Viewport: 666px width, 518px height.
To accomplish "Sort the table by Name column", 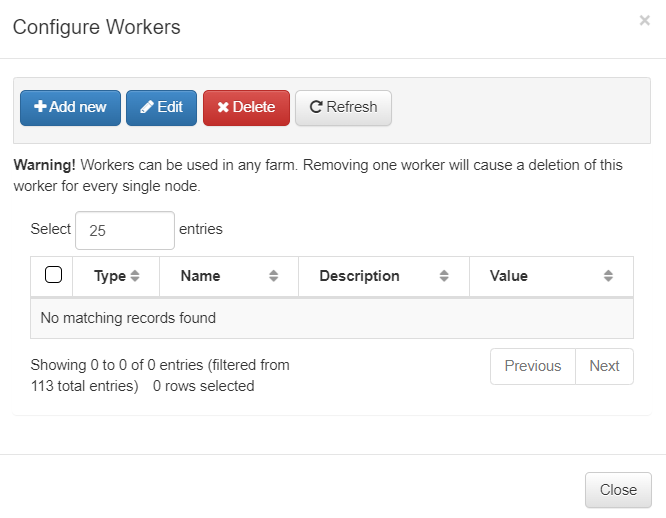I will (x=229, y=276).
